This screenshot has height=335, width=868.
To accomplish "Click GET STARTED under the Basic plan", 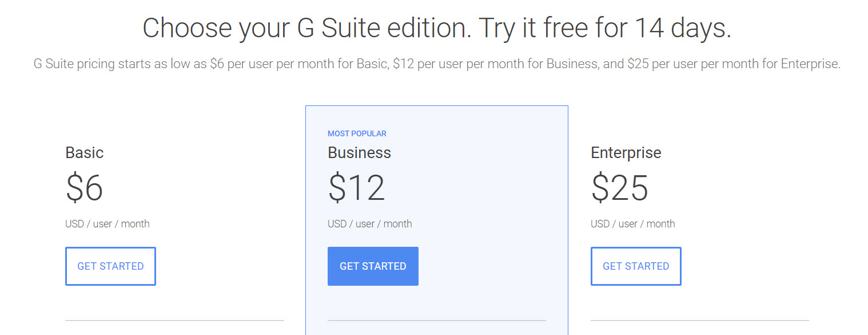I will [110, 266].
